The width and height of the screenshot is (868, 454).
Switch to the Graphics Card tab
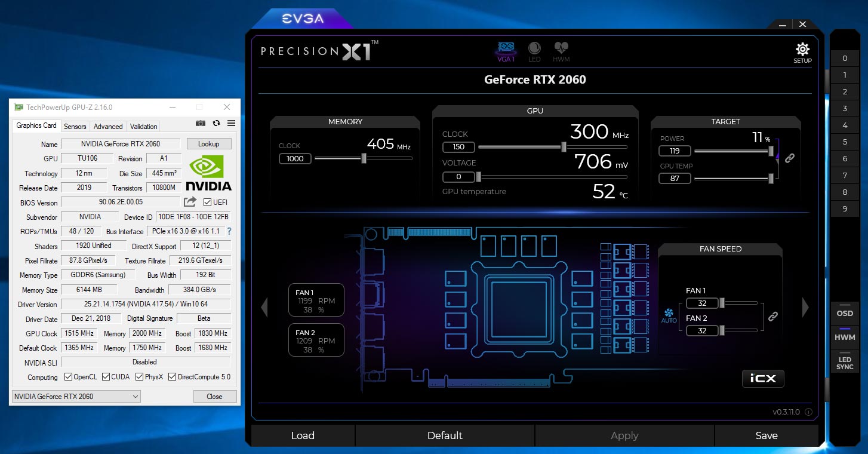pyautogui.click(x=36, y=125)
